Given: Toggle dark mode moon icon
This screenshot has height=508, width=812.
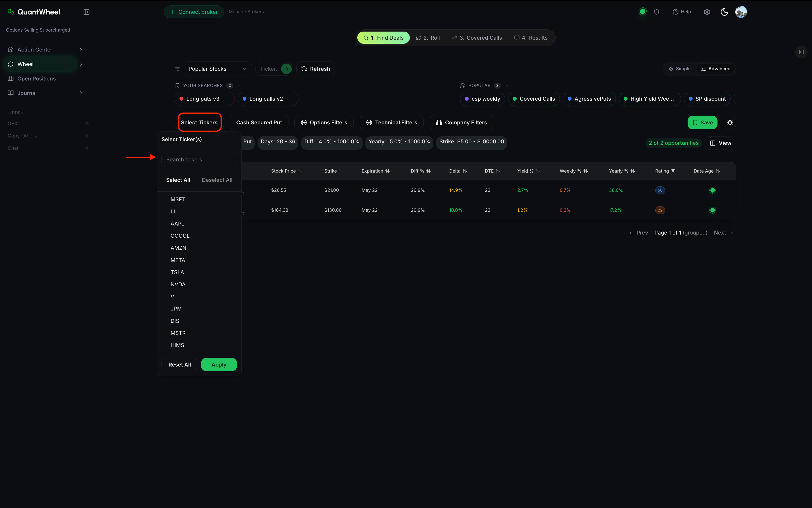Looking at the screenshot, I should pyautogui.click(x=724, y=12).
